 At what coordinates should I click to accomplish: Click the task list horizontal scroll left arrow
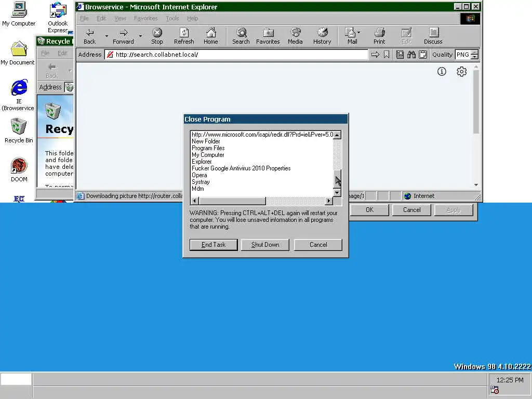(x=194, y=201)
